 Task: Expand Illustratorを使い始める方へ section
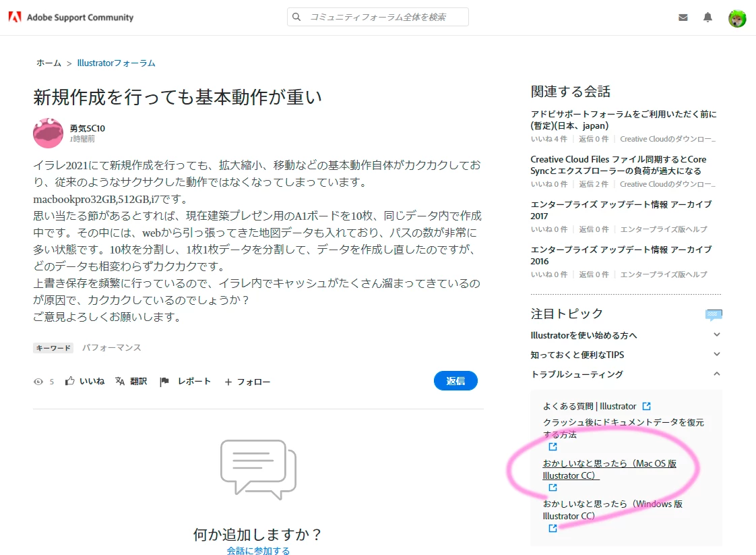(717, 334)
